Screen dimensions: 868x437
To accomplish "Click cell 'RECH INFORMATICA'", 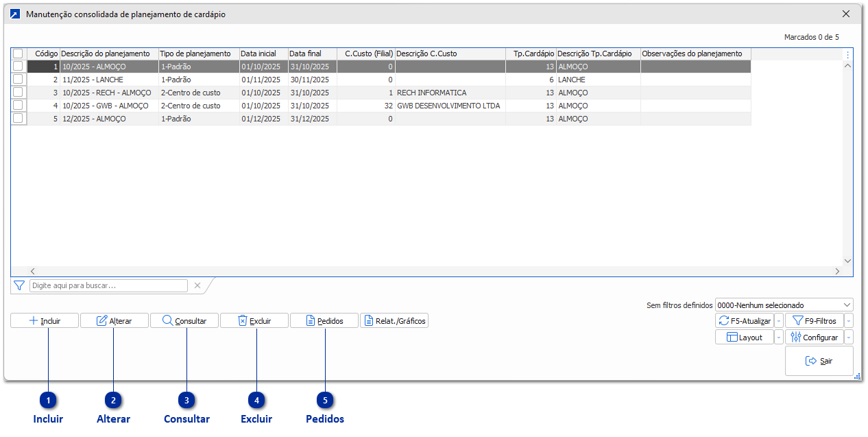I will click(x=450, y=93).
